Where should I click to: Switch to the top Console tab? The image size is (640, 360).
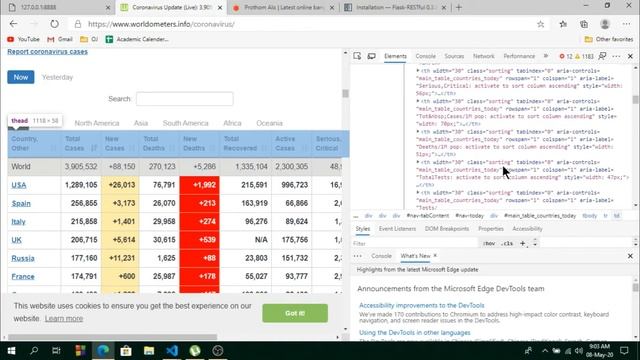point(425,56)
